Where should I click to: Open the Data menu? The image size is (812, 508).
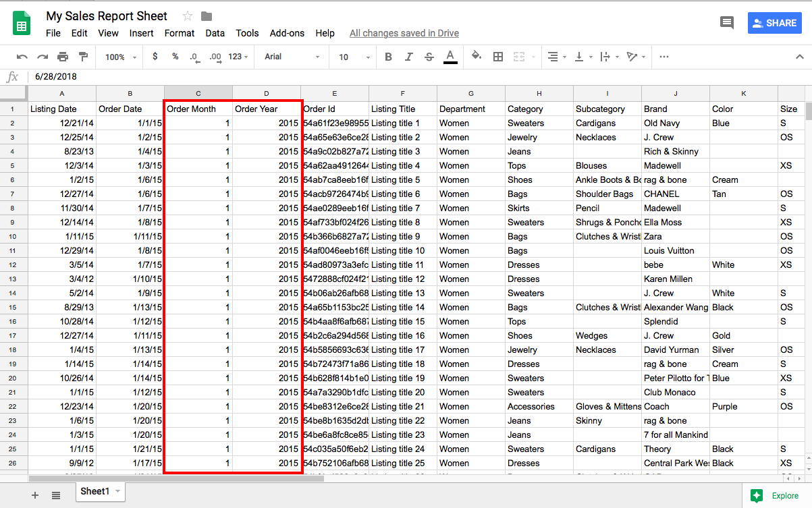point(215,33)
